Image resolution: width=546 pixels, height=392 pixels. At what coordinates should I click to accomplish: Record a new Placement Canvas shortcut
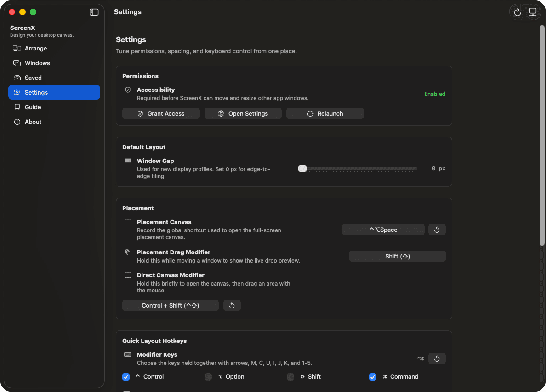(x=383, y=230)
